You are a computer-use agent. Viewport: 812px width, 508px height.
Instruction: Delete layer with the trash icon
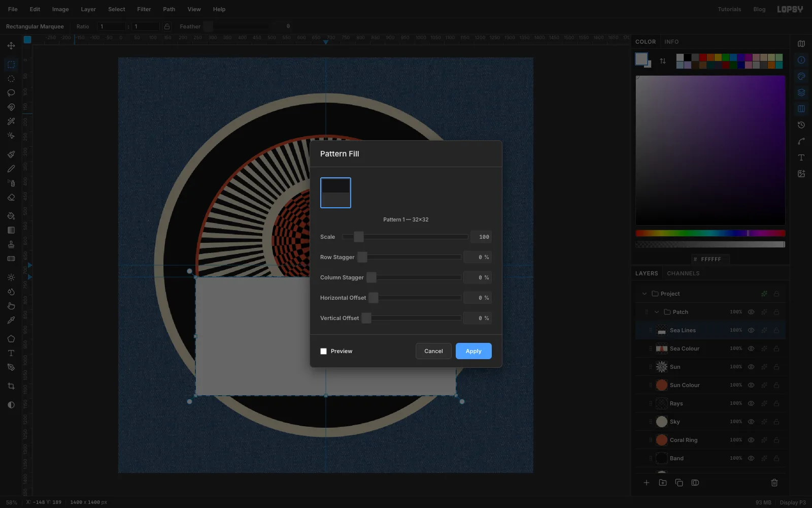[774, 483]
